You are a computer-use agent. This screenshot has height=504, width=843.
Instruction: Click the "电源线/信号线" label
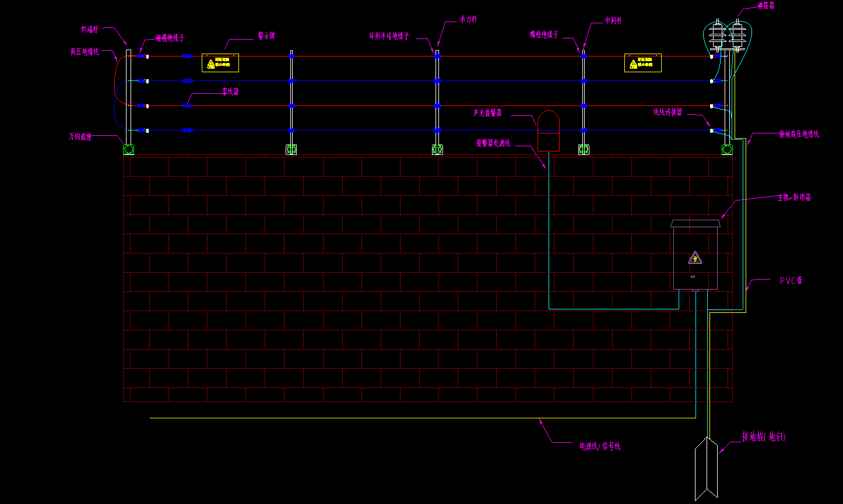(600, 446)
